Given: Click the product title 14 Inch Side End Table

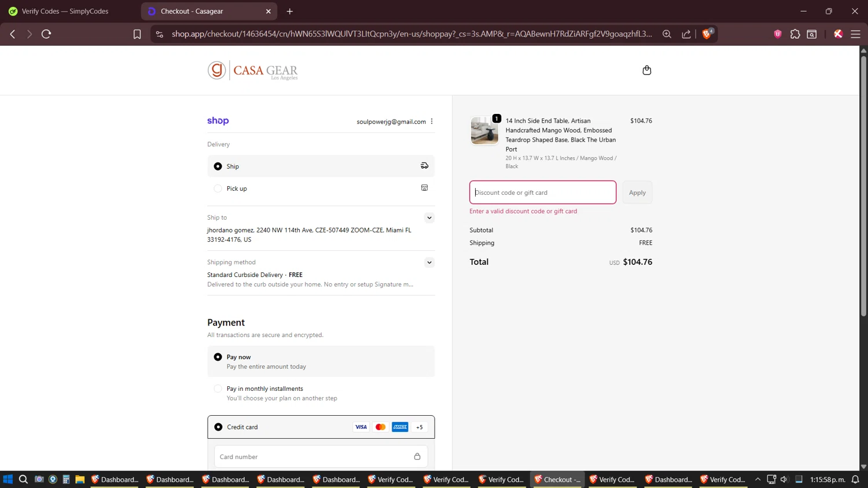Looking at the screenshot, I should [561, 135].
